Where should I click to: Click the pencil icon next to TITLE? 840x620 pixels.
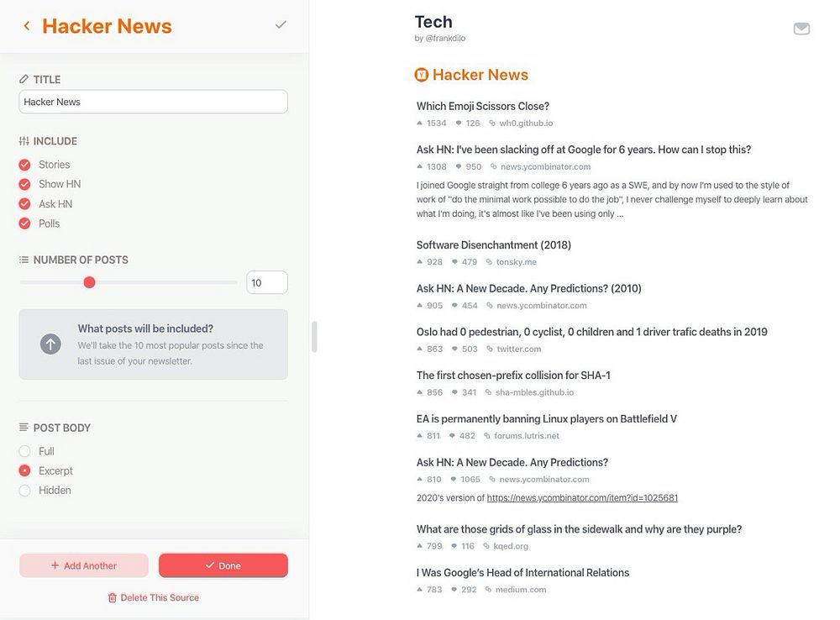[24, 79]
